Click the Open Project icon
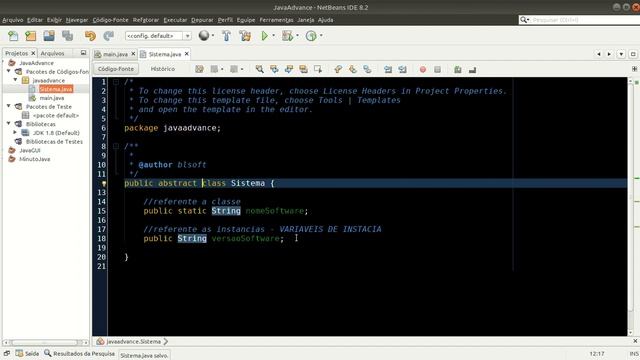Image resolution: width=640 pixels, height=360 pixels. click(49, 36)
